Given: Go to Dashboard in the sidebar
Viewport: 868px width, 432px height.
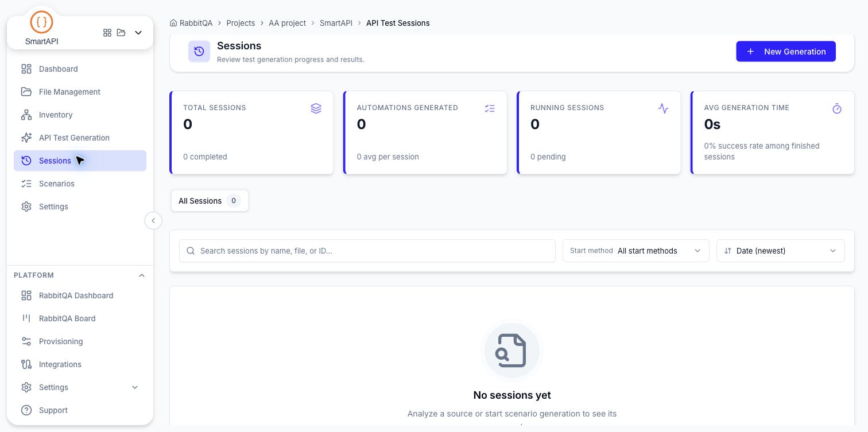Looking at the screenshot, I should [x=80, y=69].
